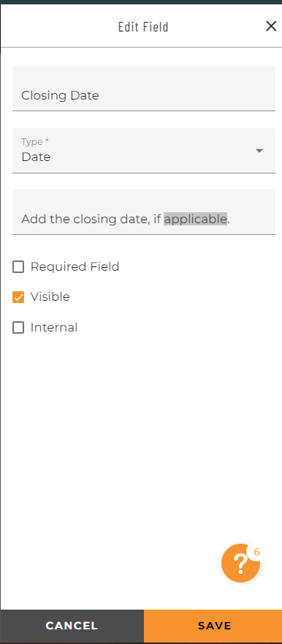Save the field changes
Viewport: 282px width, 644px height.
(213, 626)
